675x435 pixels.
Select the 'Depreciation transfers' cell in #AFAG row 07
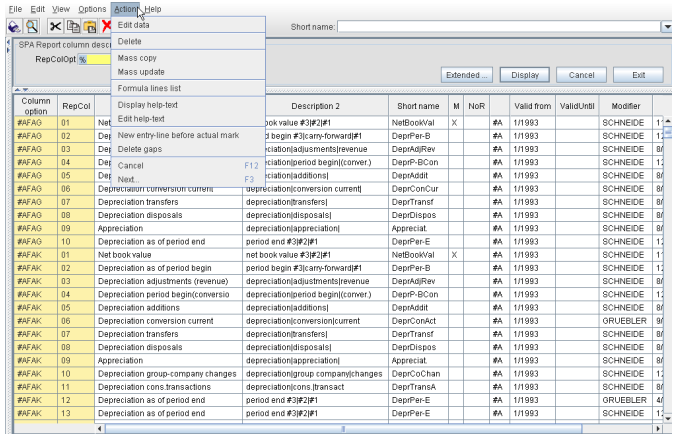pyautogui.click(x=168, y=202)
